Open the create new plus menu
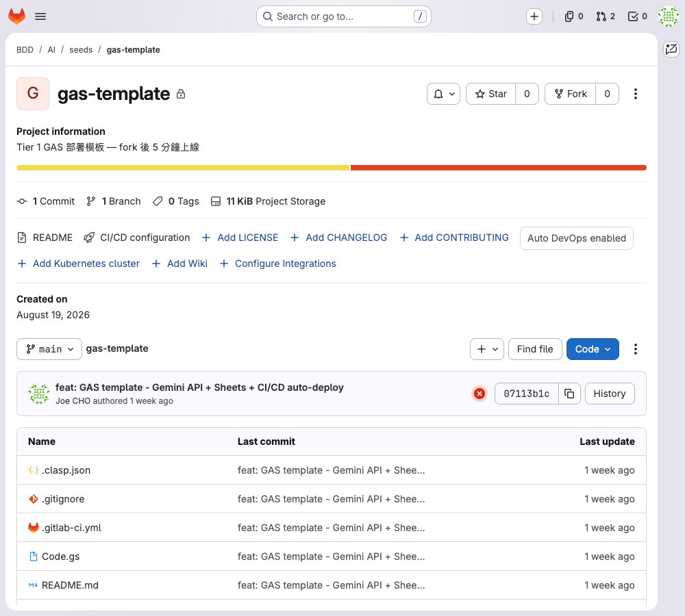This screenshot has width=685, height=616. (x=534, y=16)
